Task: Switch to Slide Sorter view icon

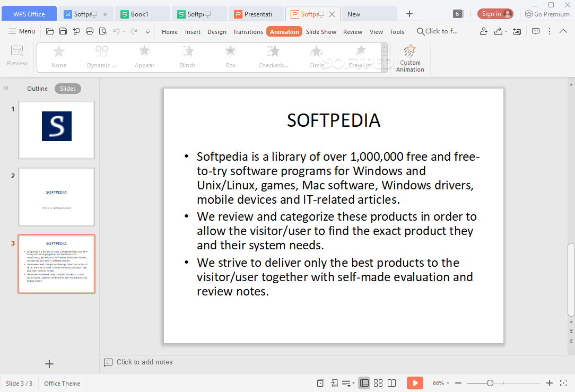Action: (378, 383)
